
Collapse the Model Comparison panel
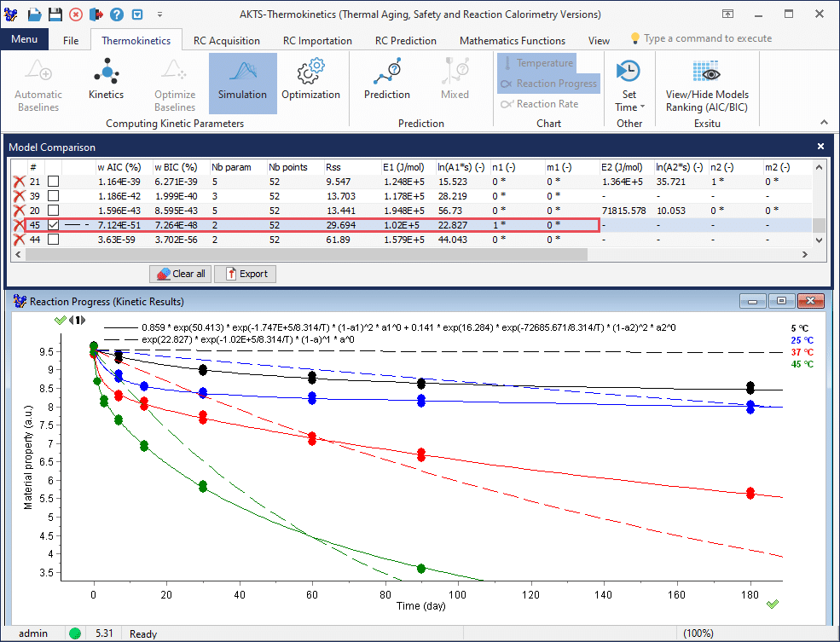pyautogui.click(x=820, y=146)
